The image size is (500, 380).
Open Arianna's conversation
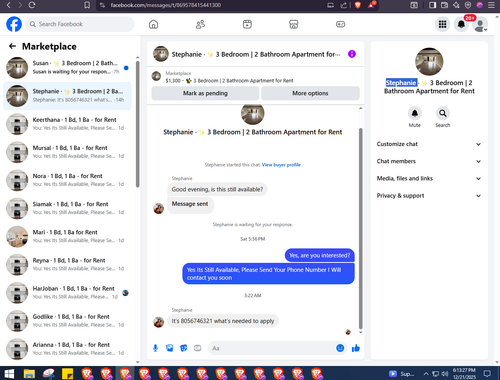pos(67,349)
